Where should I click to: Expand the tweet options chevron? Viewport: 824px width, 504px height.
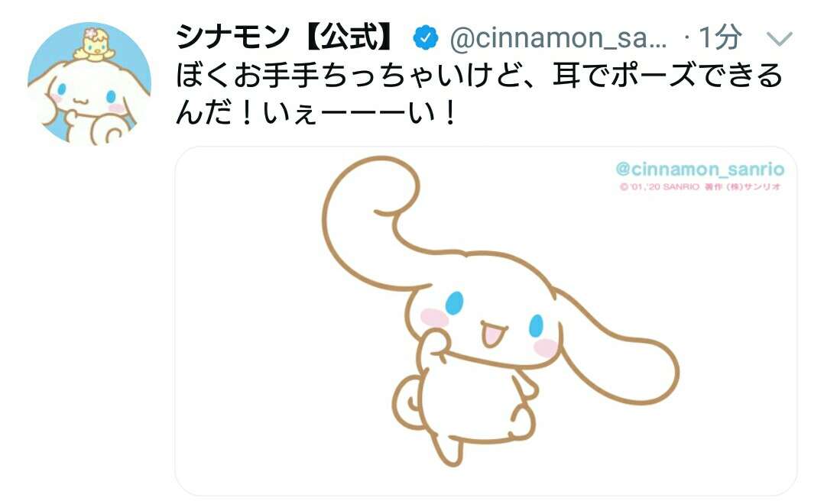tap(780, 38)
